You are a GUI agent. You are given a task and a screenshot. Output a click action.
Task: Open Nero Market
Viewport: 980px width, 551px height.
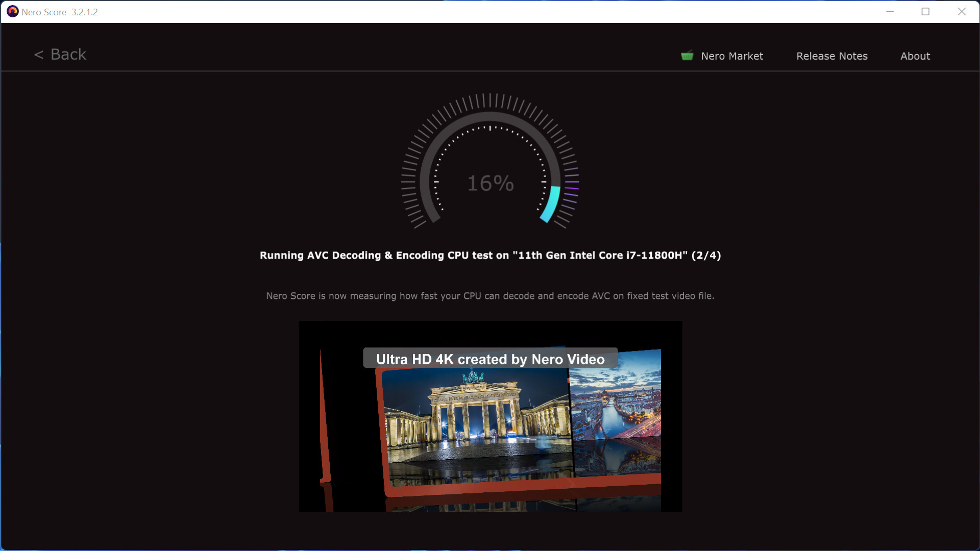[731, 56]
